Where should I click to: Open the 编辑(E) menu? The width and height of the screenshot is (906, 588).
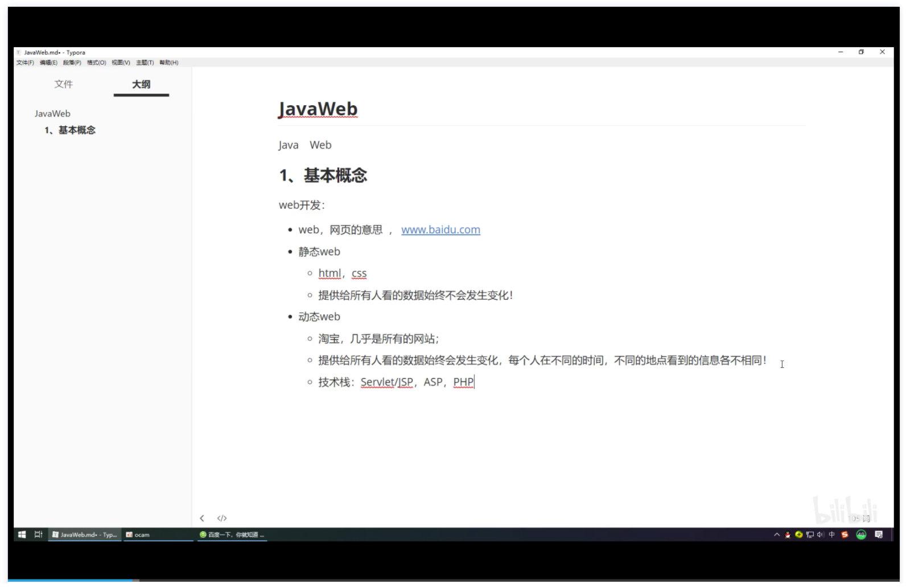click(48, 63)
